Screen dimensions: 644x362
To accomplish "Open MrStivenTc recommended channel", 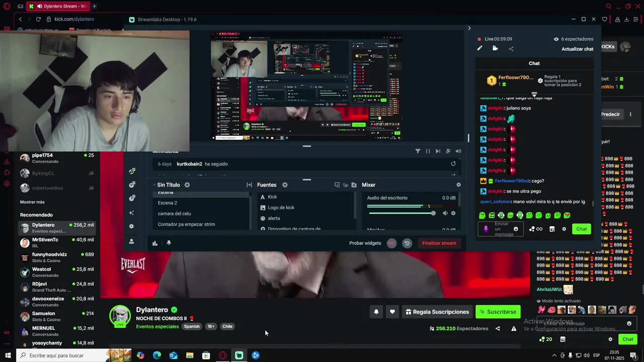I will click(x=57, y=242).
